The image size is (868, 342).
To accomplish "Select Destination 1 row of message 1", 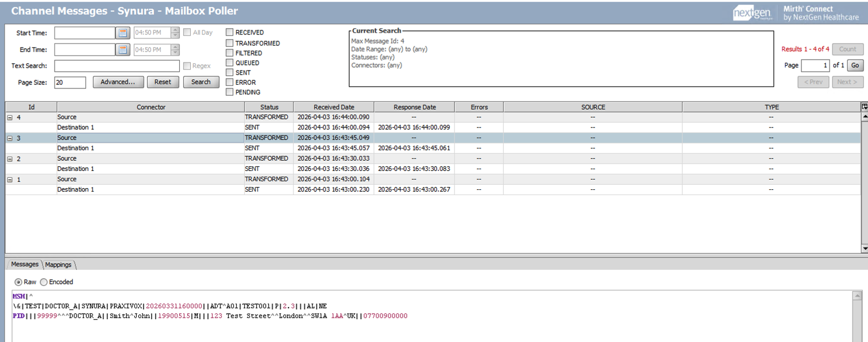I will 433,189.
